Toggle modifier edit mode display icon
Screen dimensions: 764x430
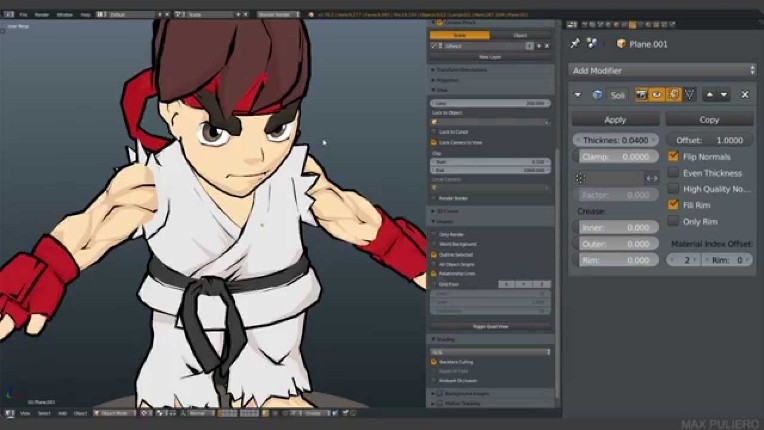pos(673,95)
